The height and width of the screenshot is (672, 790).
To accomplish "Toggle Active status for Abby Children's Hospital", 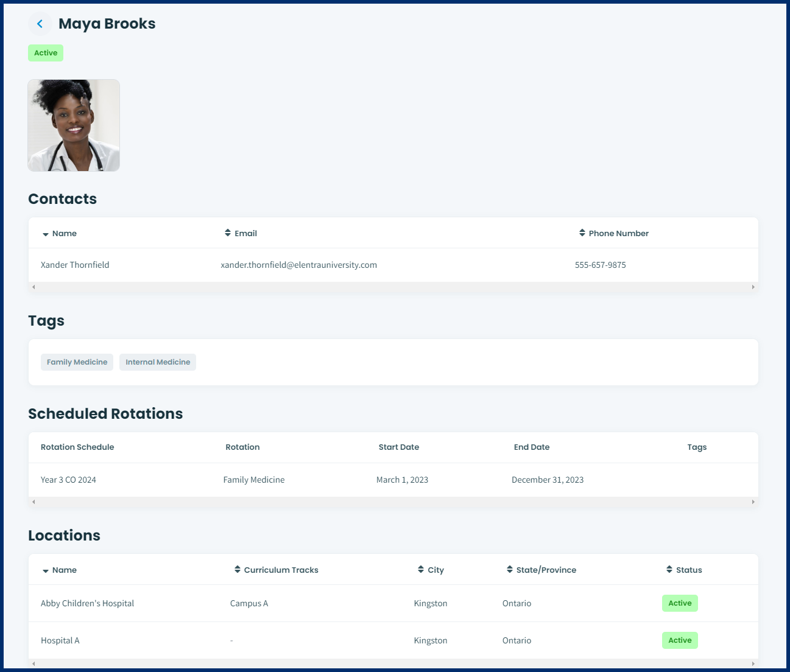I will coord(680,603).
